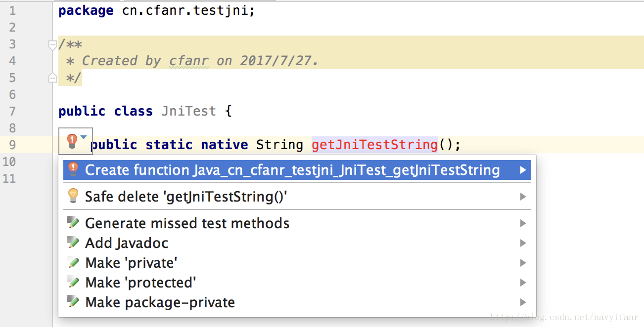644x327 pixels.
Task: Click pencil icon beside Make 'protected'
Action: 73,283
